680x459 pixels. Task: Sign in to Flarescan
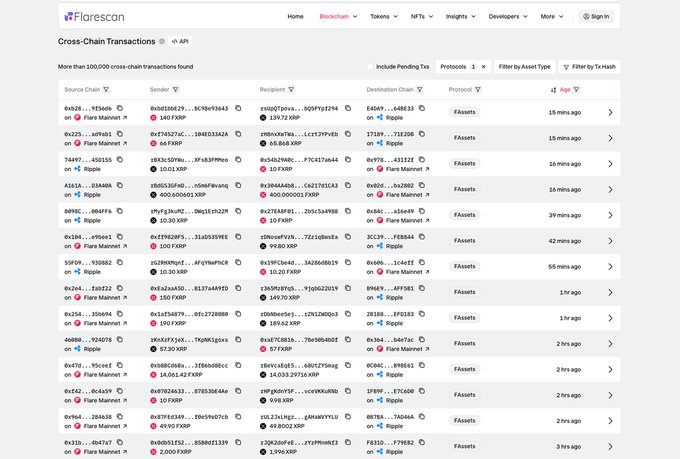pyautogui.click(x=596, y=16)
